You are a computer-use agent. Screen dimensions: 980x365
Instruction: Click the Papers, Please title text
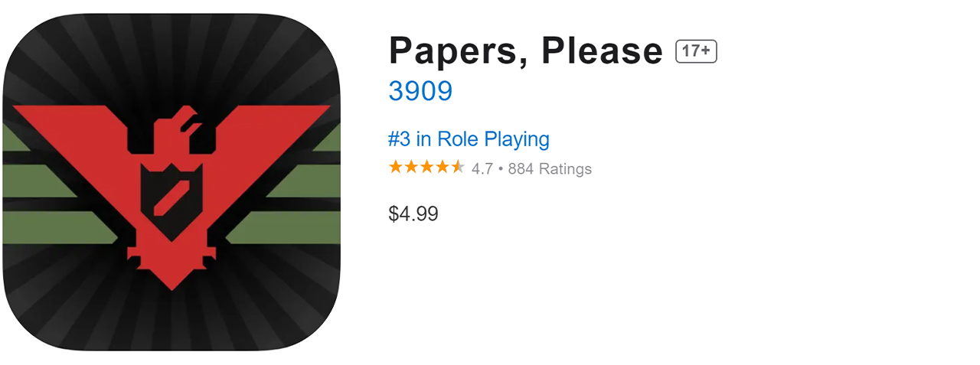(x=525, y=51)
